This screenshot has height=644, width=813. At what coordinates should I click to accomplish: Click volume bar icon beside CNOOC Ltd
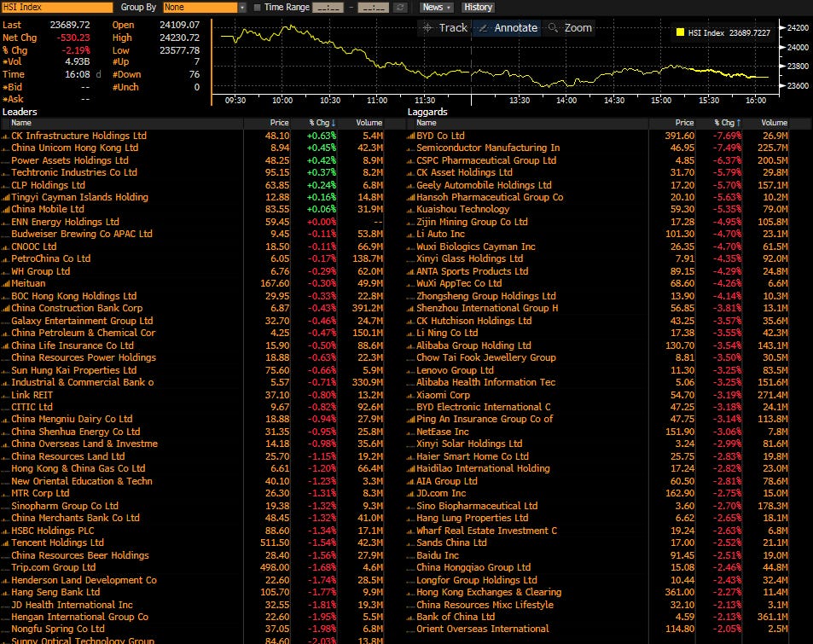5,247
